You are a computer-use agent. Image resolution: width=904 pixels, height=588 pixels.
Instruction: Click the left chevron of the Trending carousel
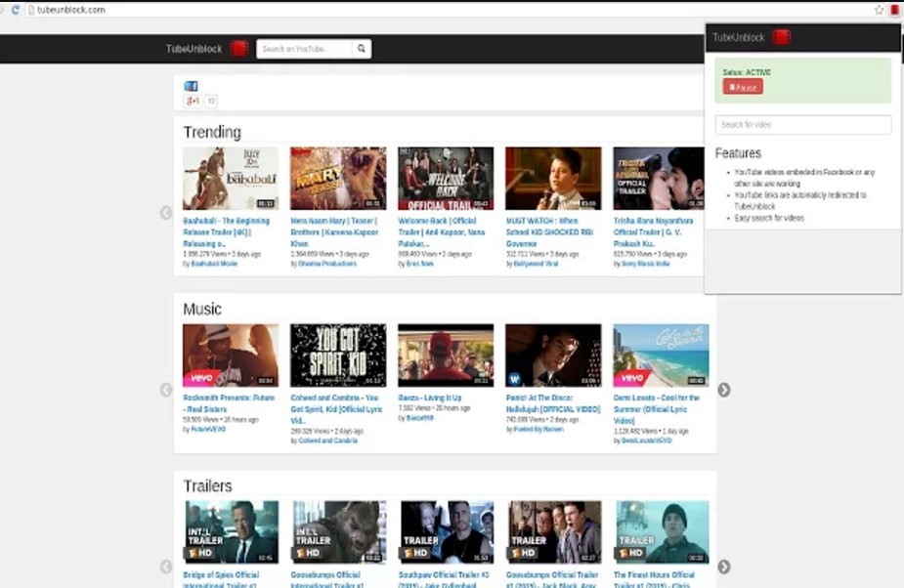point(166,212)
